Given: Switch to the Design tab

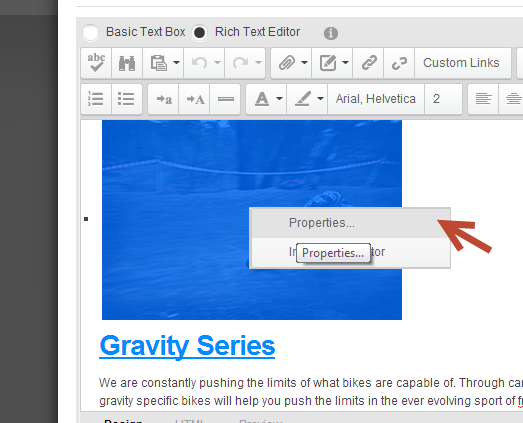Looking at the screenshot, I should [x=123, y=420].
